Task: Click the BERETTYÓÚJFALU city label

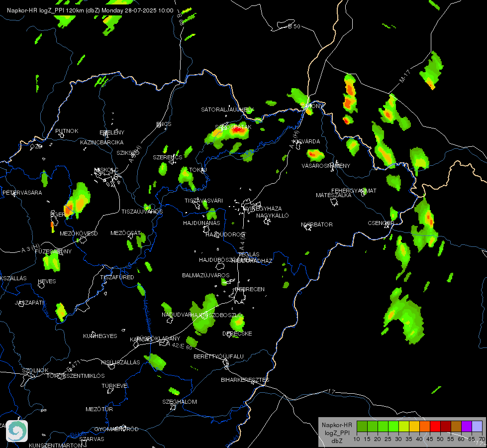Action: [x=218, y=356]
